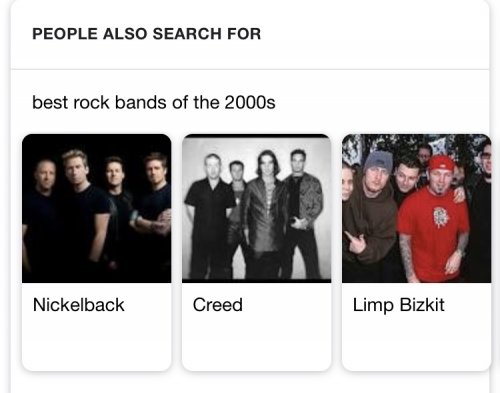This screenshot has width=500, height=393.
Task: Click the 'PEOPLE ALSO SEARCH FOR' heading
Action: [146, 34]
